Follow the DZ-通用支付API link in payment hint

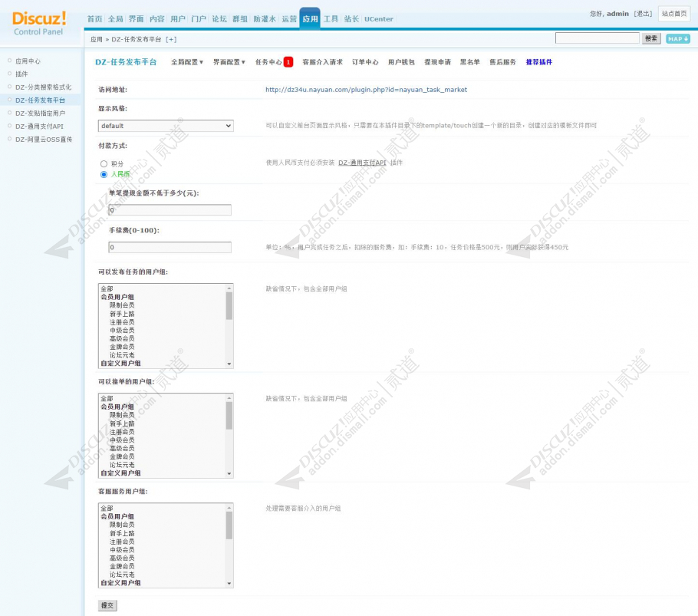click(362, 163)
